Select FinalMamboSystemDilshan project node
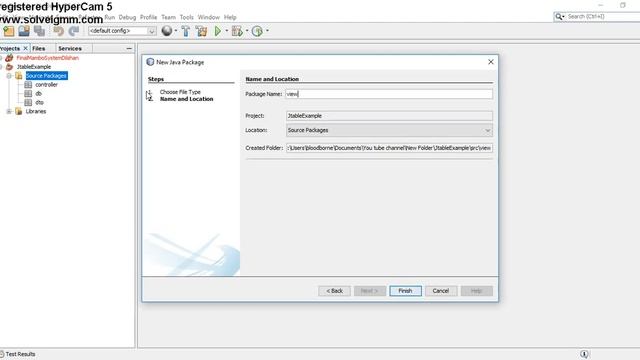Image resolution: width=640 pixels, height=360 pixels. 48,58
